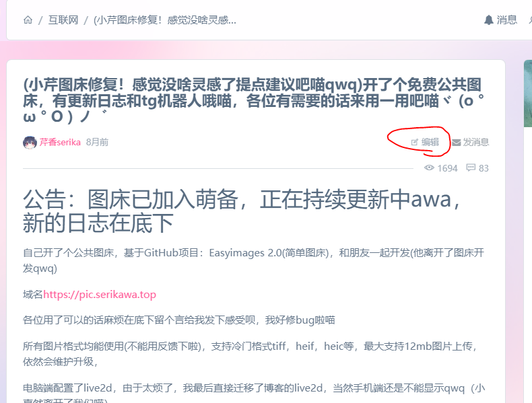View the author avatar of 芹香serika
This screenshot has height=403, width=532.
pyautogui.click(x=30, y=143)
